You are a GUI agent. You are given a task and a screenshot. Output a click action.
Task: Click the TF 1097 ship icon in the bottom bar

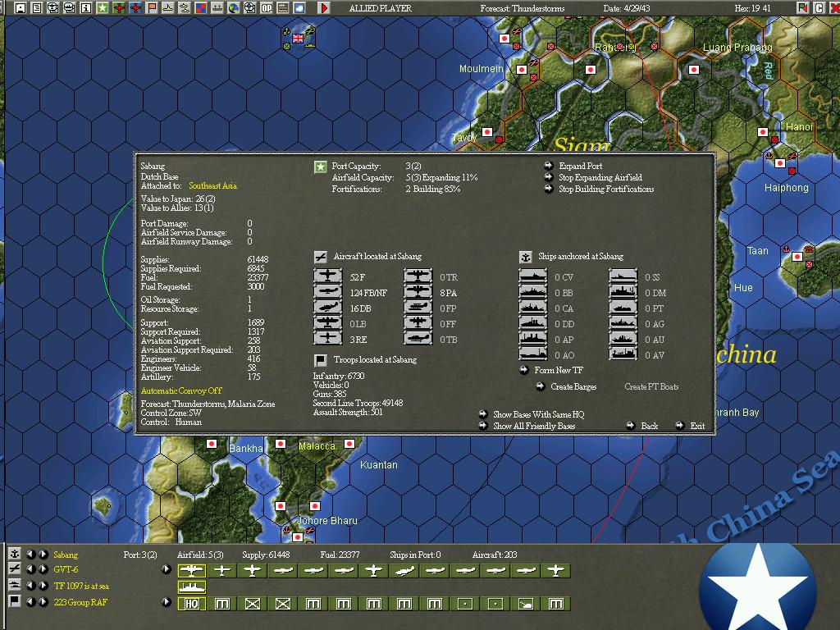[x=191, y=587]
